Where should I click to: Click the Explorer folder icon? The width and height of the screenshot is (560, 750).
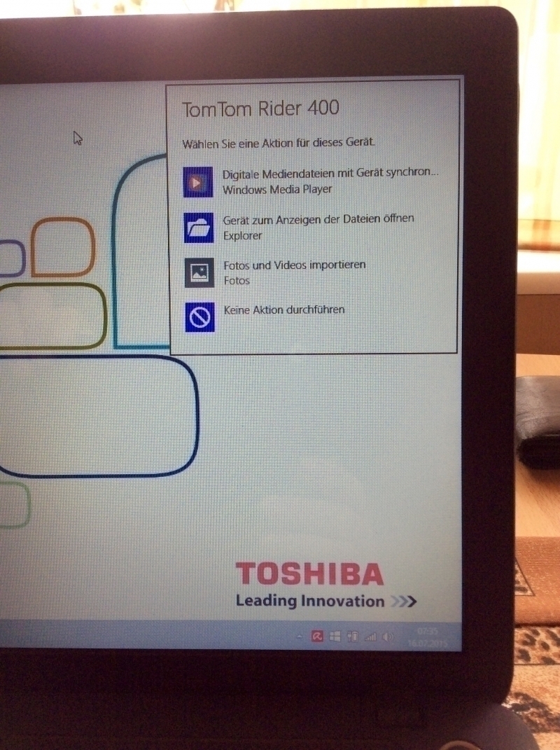(x=198, y=228)
